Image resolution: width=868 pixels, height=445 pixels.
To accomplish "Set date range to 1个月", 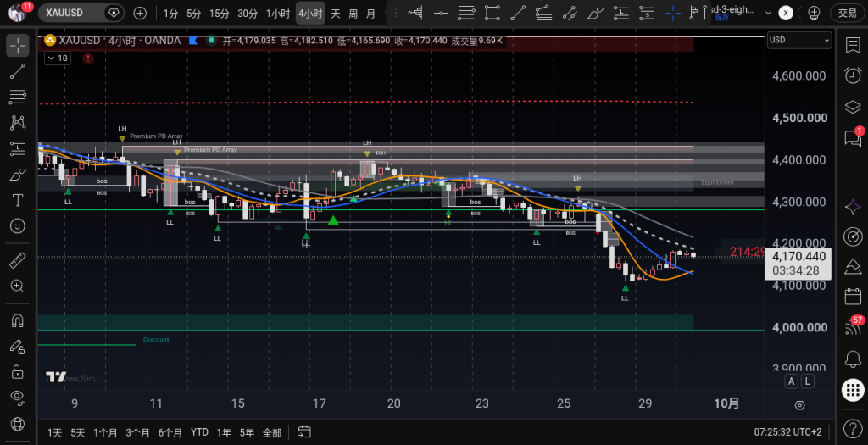I will [105, 432].
